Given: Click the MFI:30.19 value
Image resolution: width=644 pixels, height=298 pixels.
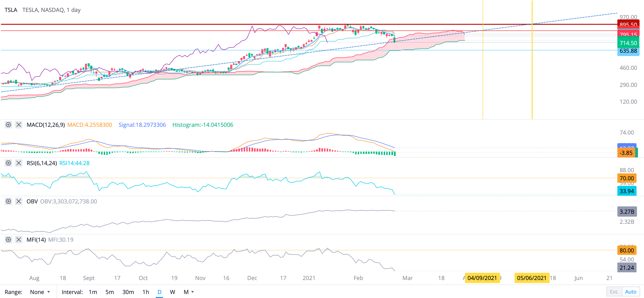Looking at the screenshot, I should 61,240.
